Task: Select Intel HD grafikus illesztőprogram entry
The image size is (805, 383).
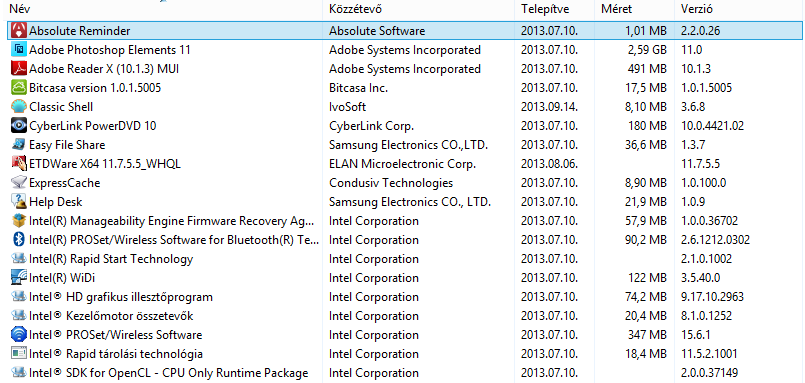Action: pyautogui.click(x=121, y=297)
